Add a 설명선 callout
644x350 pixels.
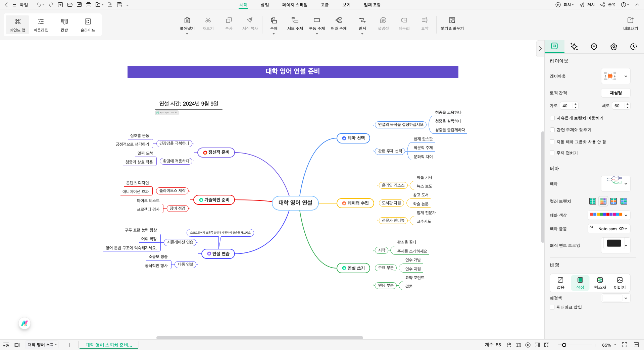(x=383, y=24)
